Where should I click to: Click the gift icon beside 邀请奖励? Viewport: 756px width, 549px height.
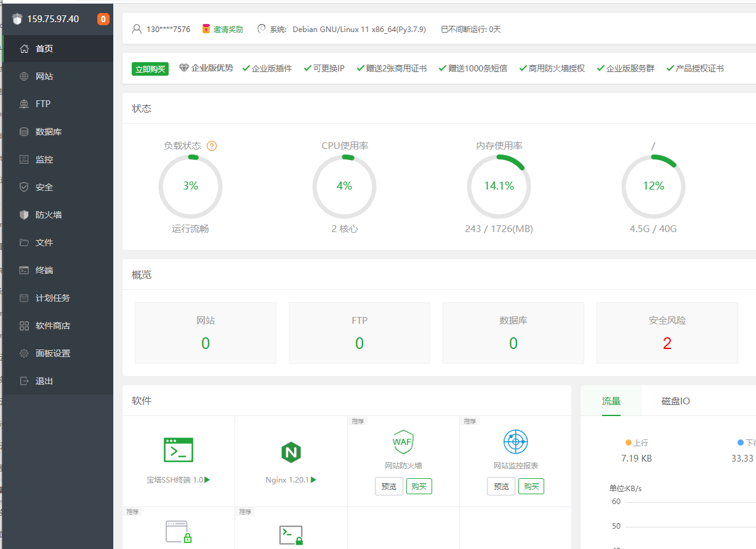tap(206, 29)
